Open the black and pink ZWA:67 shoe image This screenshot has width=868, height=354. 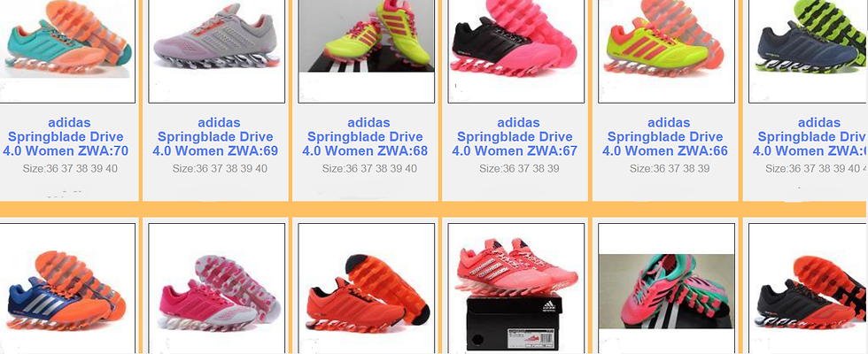515,51
